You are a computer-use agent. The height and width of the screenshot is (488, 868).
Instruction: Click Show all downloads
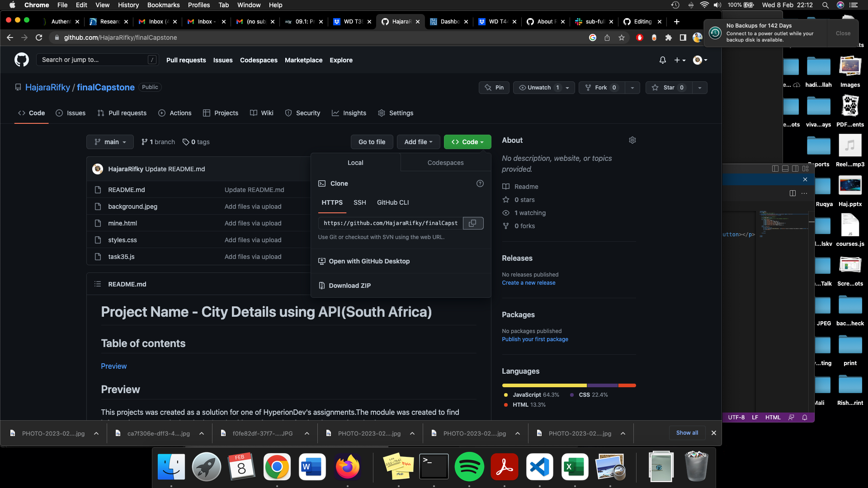tap(687, 433)
